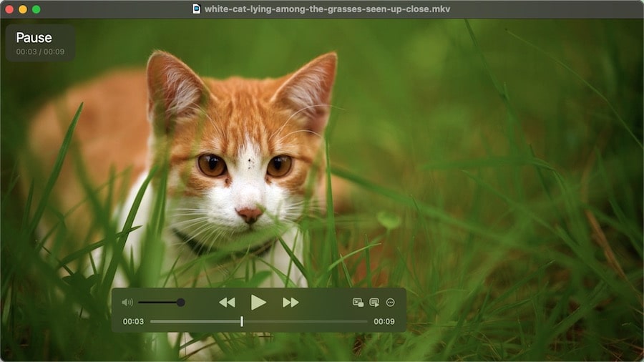Open the more options circle icon

(x=391, y=303)
